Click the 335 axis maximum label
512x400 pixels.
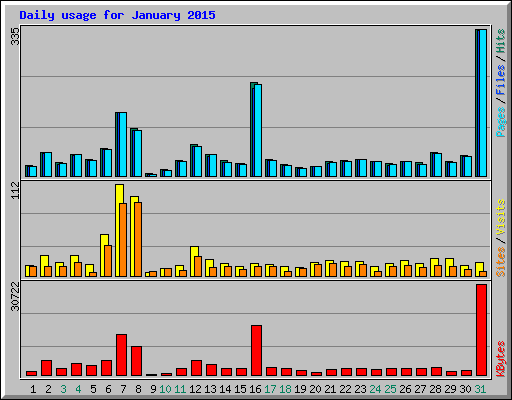pos(16,36)
